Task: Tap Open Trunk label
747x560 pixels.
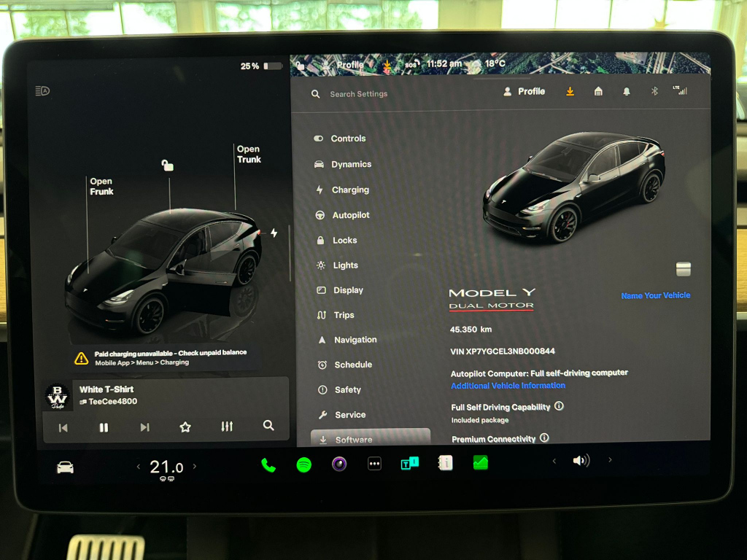Action: (249, 155)
